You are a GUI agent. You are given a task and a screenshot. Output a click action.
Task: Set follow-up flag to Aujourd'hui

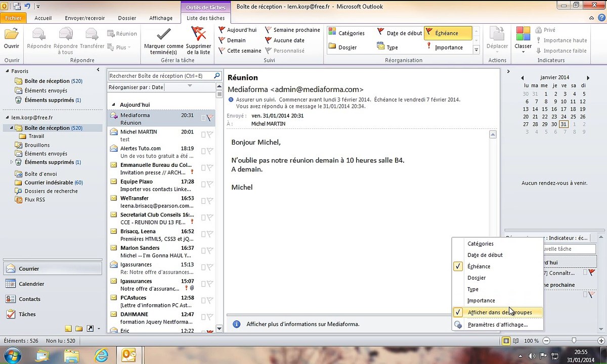click(238, 30)
